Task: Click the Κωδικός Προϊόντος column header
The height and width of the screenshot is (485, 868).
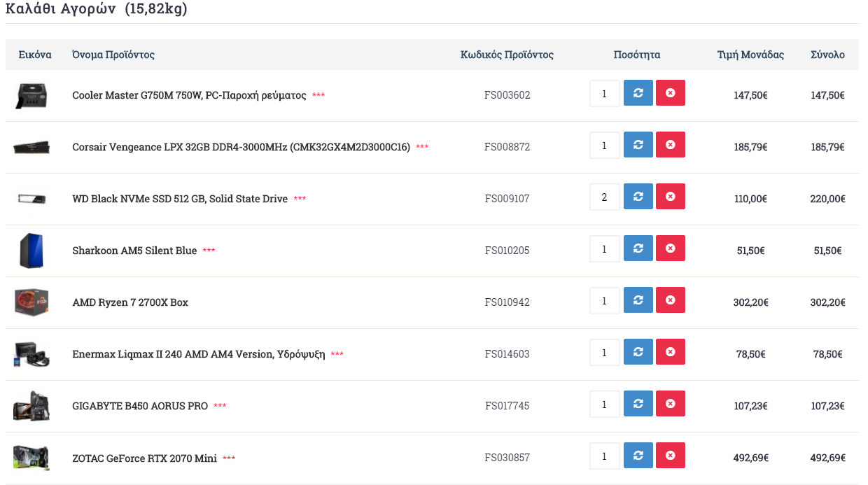Action: point(507,55)
